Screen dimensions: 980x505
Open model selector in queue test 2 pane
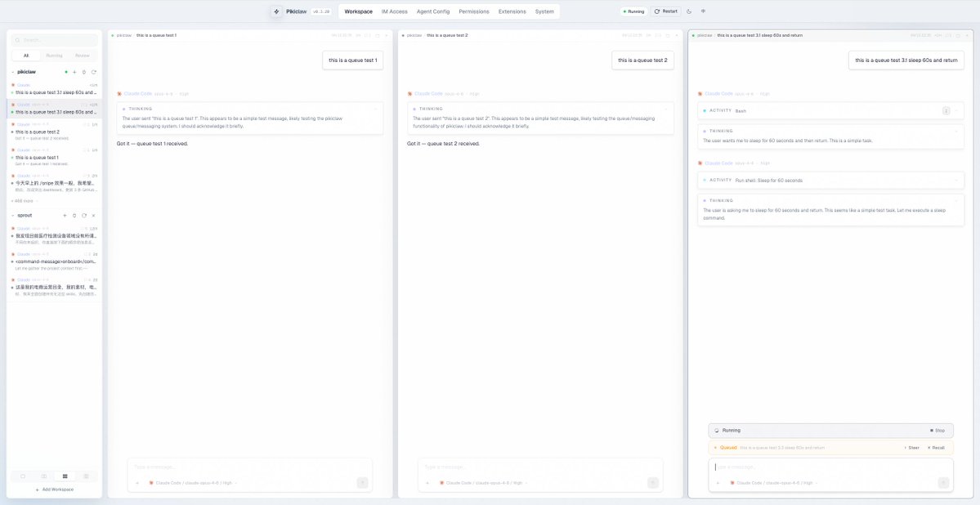(485, 482)
